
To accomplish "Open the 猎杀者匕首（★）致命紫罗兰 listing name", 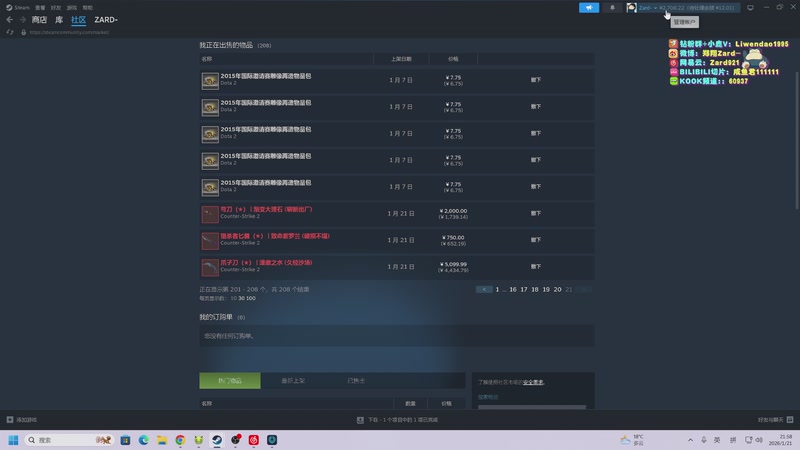I will click(275, 236).
